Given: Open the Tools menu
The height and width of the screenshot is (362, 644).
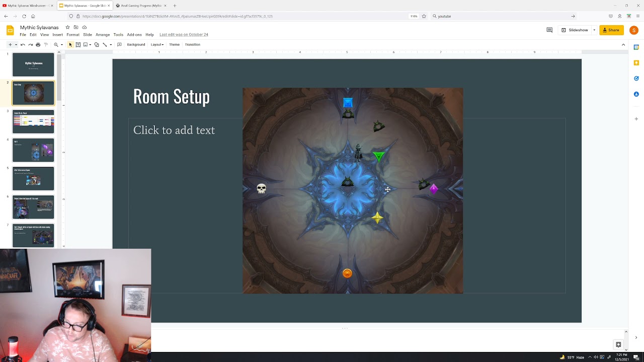Looking at the screenshot, I should tap(118, 35).
